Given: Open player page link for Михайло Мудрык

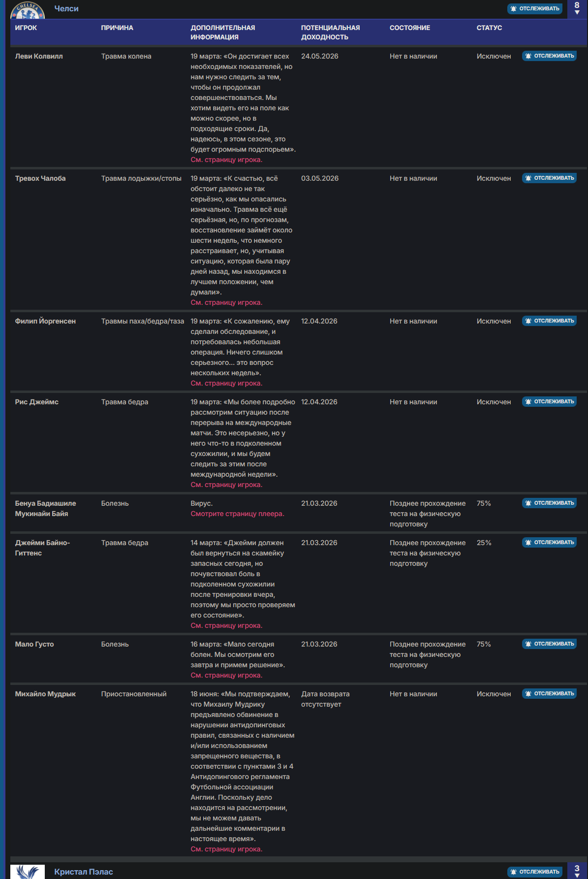Looking at the screenshot, I should [x=226, y=849].
